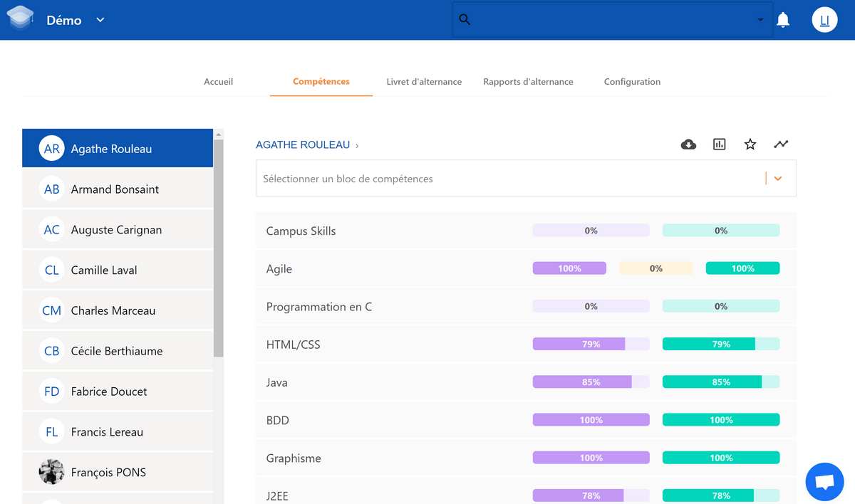Click François PONS's profile photo
Screen dimensions: 855x504
click(x=51, y=472)
